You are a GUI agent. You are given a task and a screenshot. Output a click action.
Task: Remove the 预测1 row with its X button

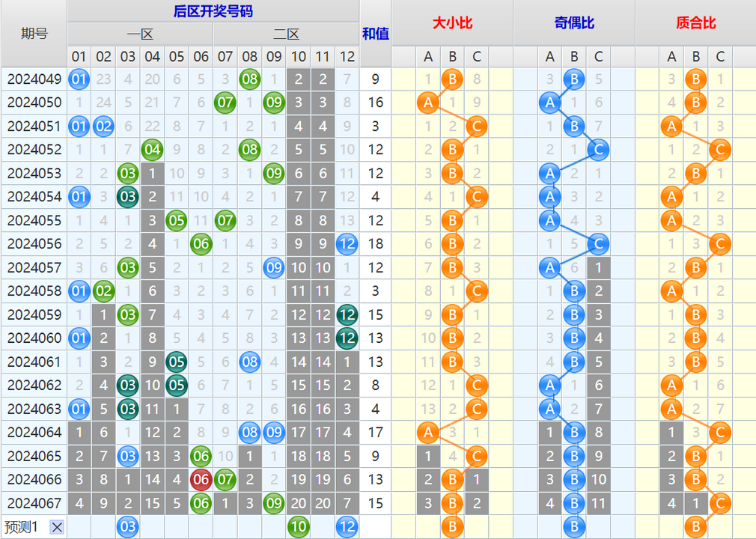tap(57, 527)
